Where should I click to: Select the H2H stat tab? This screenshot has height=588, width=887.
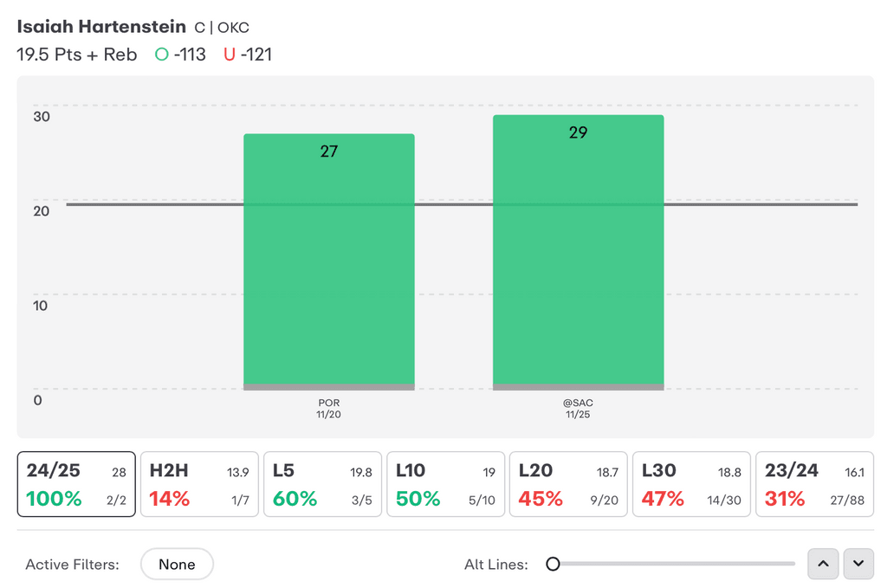click(x=199, y=484)
